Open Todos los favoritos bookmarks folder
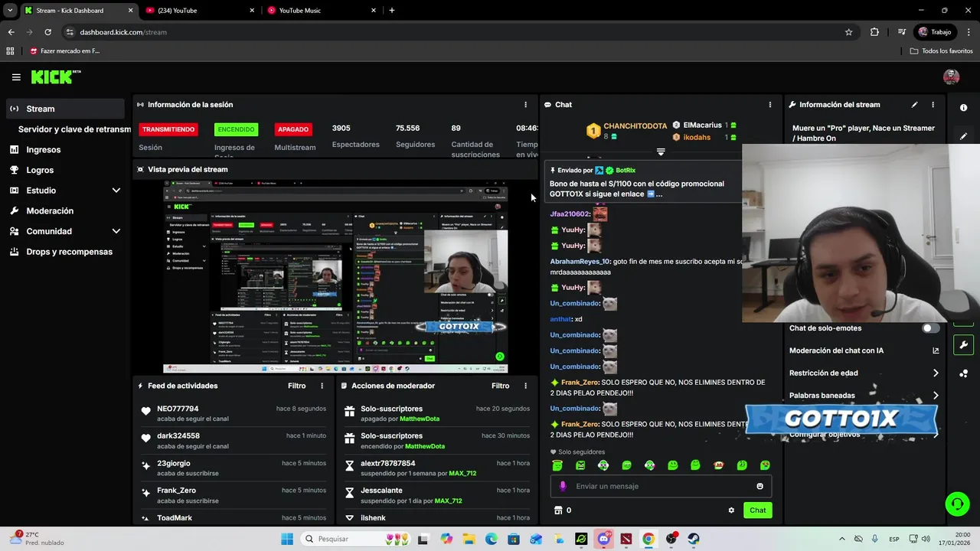Screen dimensions: 980x551 tap(941, 51)
